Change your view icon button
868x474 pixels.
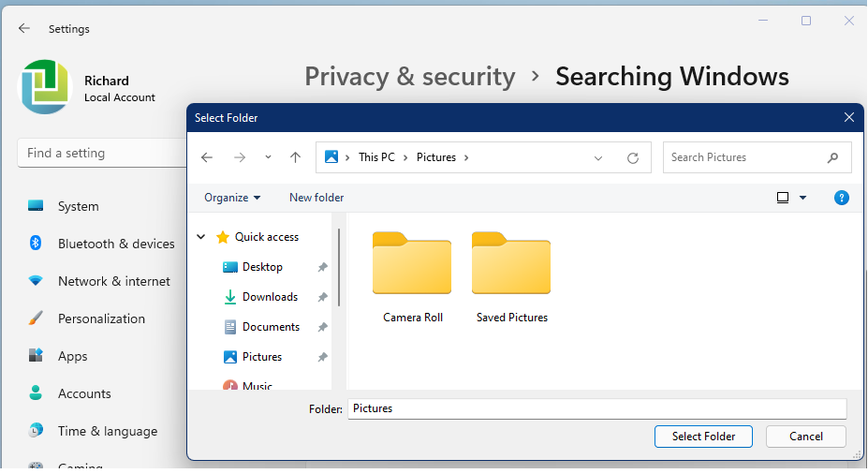(x=783, y=198)
